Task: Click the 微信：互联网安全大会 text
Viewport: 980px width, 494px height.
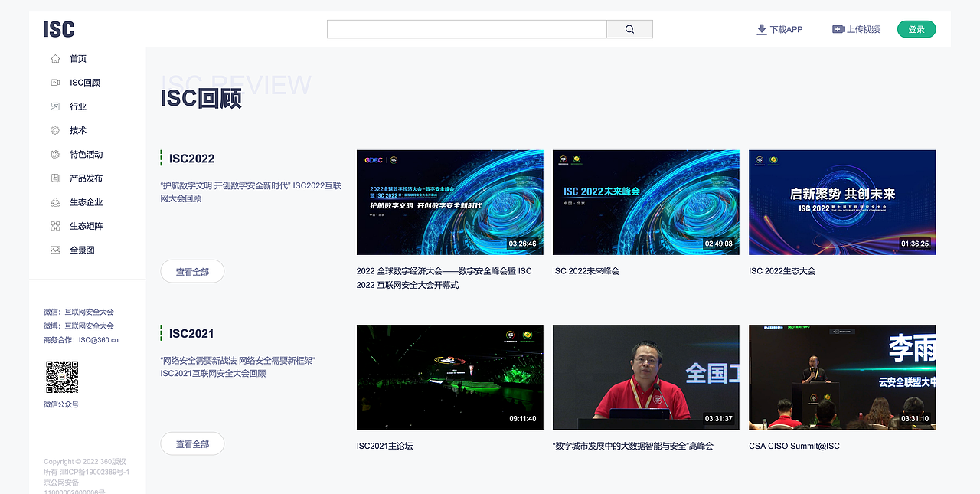Action: click(x=79, y=312)
